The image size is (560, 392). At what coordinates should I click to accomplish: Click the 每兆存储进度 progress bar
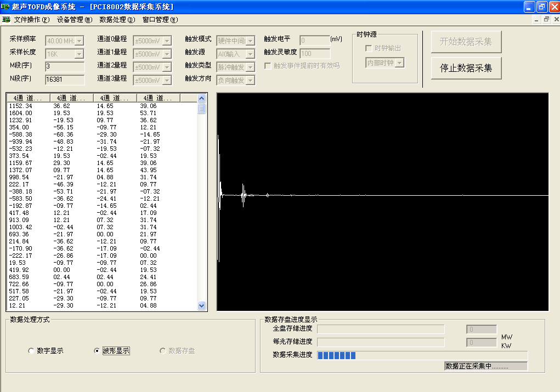(x=381, y=342)
